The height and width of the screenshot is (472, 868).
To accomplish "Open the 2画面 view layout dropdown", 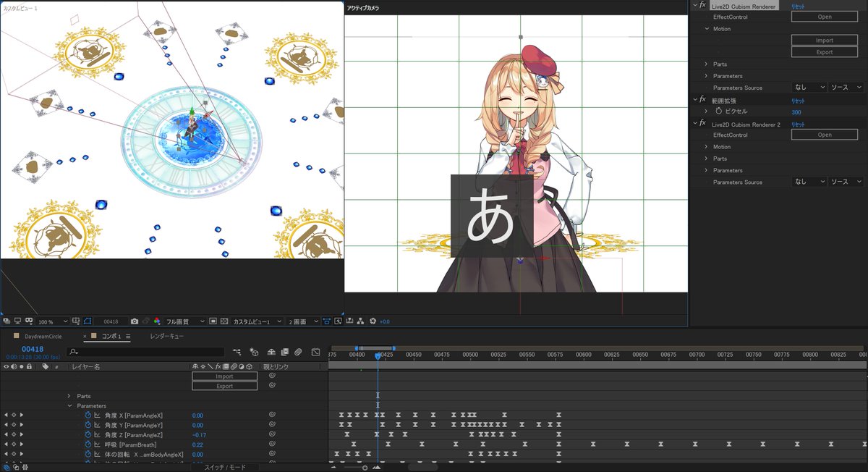I will coord(304,321).
